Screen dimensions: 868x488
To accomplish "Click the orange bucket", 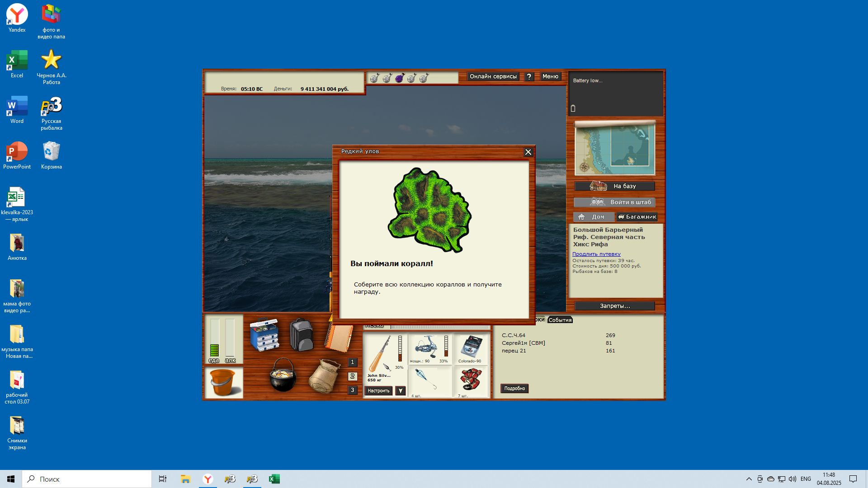I will [223, 382].
